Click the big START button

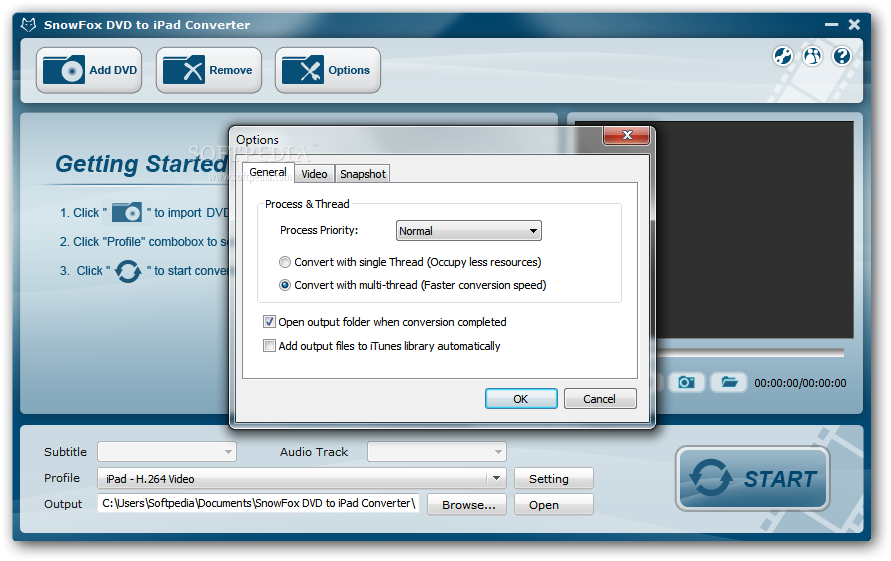(x=753, y=479)
